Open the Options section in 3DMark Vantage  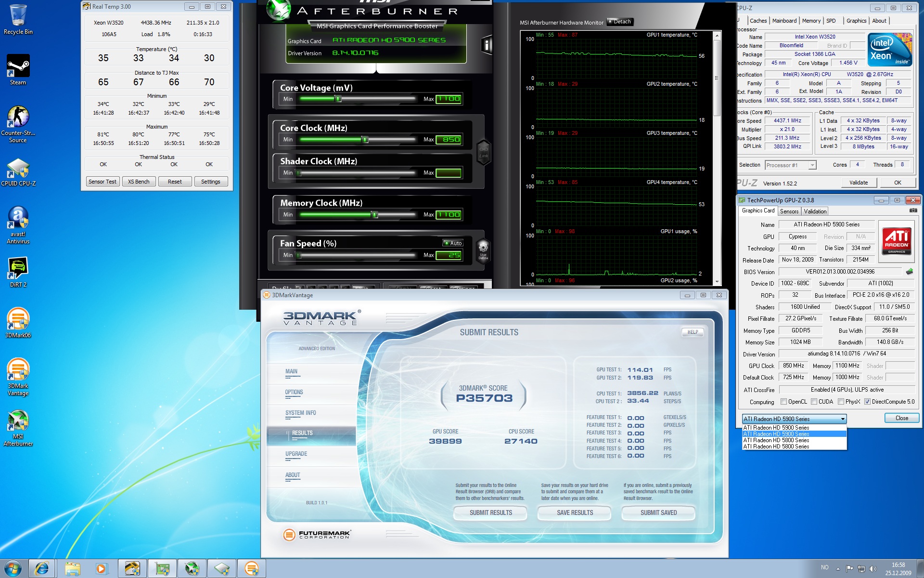pyautogui.click(x=294, y=393)
